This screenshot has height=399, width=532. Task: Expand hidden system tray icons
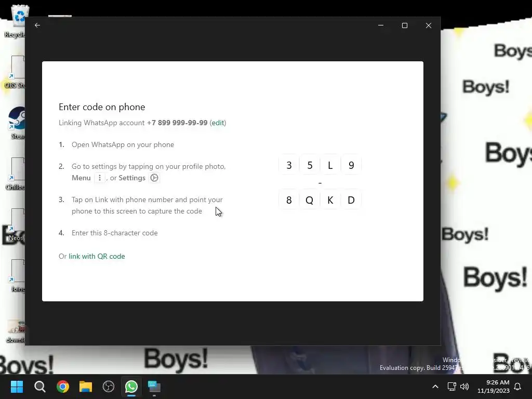(x=435, y=387)
